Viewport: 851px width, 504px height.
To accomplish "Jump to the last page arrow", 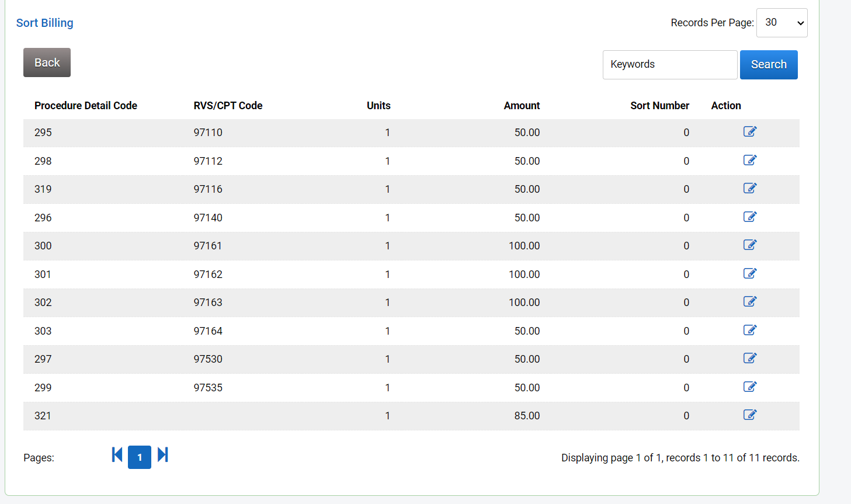I will tap(163, 455).
